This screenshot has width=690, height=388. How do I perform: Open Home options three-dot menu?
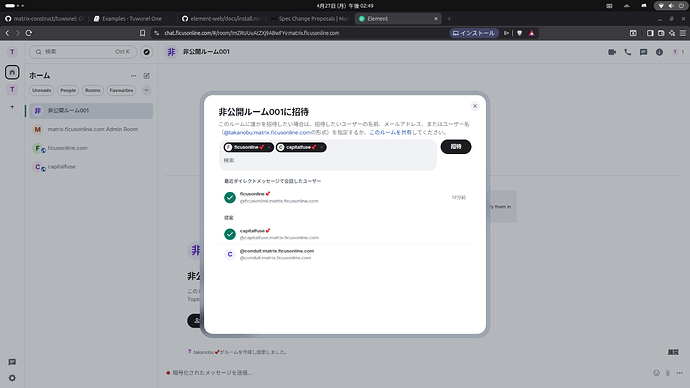[133, 76]
